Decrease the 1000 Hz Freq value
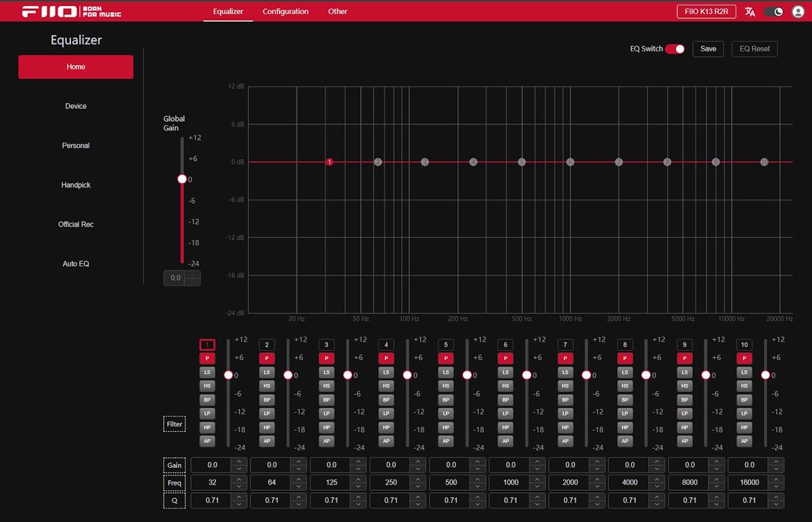 537,486
